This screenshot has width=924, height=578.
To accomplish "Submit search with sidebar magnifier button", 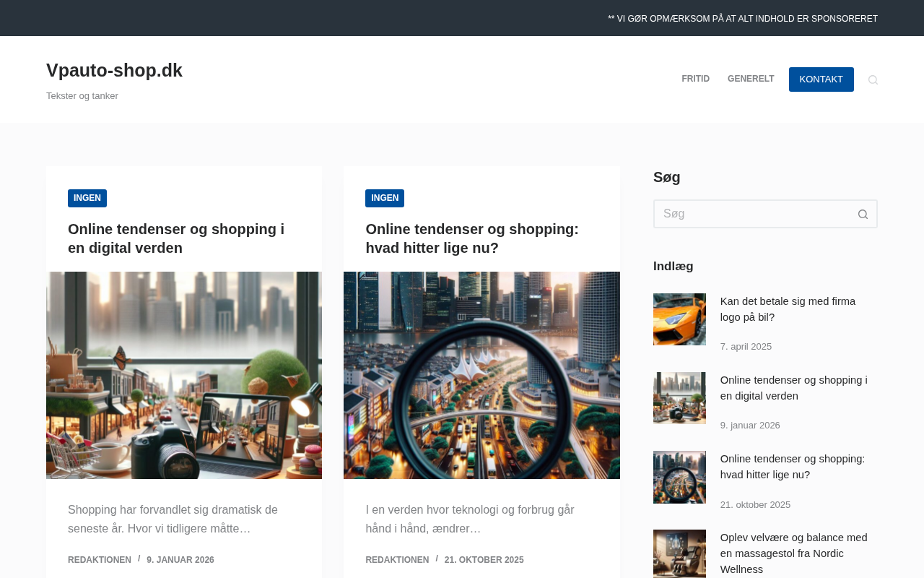I will 863,214.
